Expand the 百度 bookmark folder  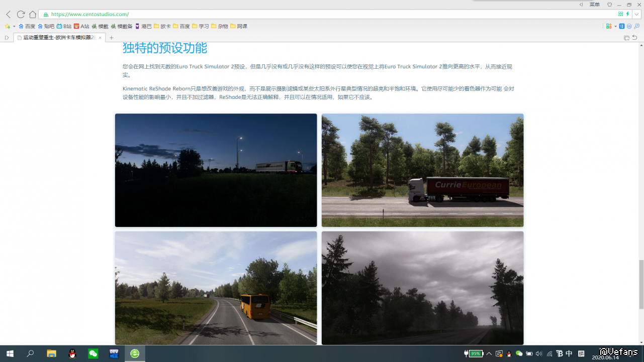[x=181, y=26]
